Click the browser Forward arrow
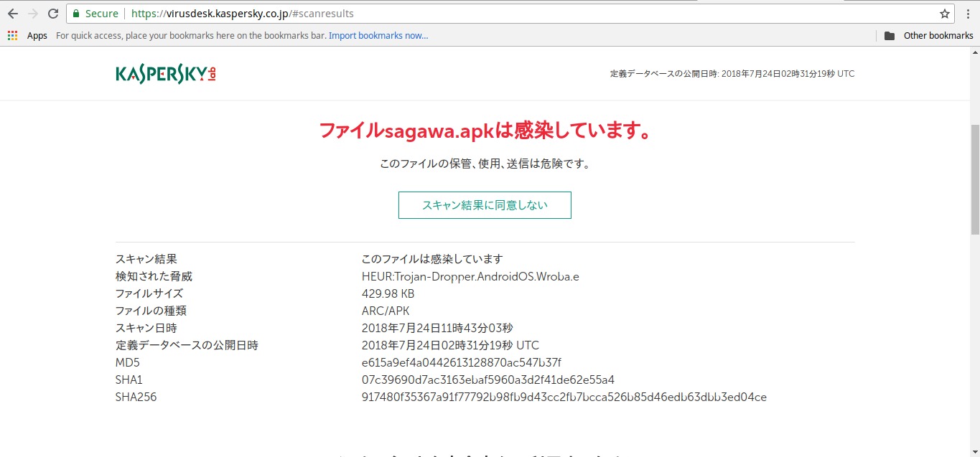 click(33, 14)
